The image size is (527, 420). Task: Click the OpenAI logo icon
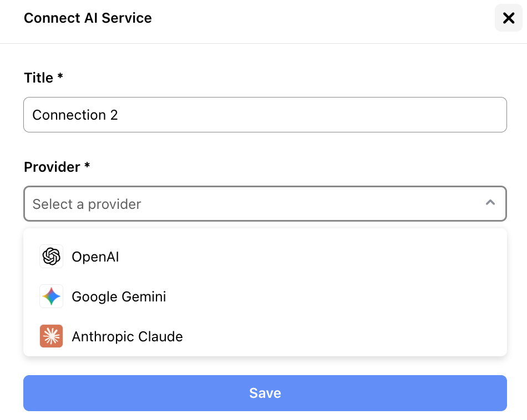51,257
